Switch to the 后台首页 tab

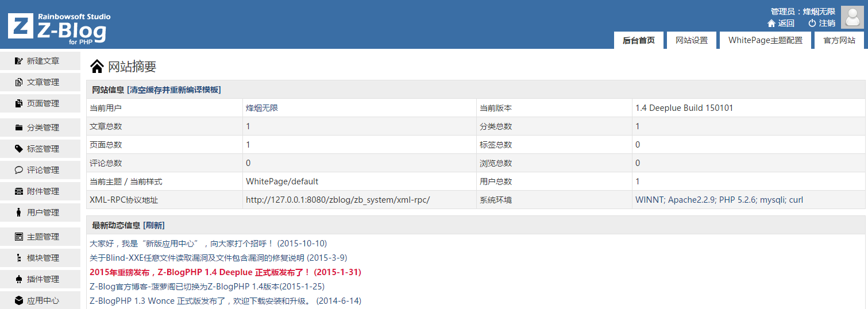tap(639, 40)
